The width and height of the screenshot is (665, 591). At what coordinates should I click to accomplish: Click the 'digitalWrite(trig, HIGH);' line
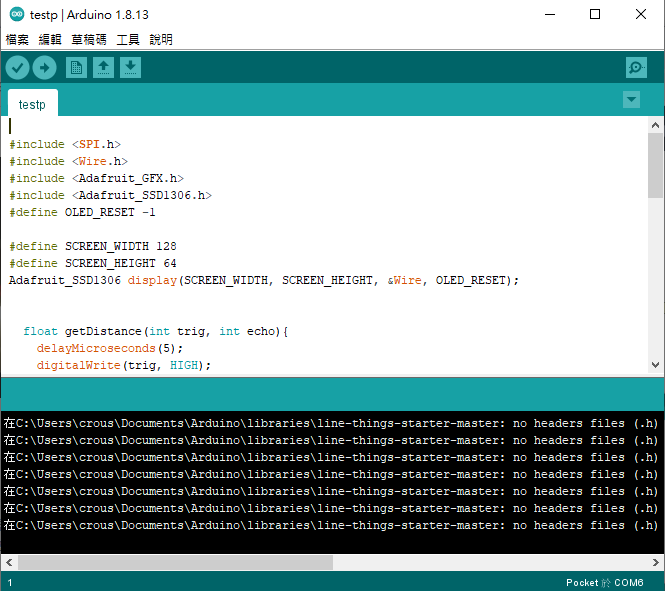coord(124,365)
